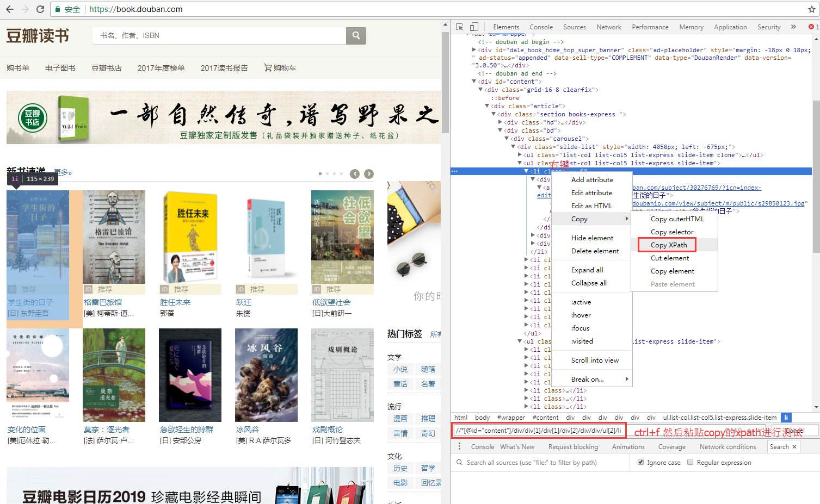
Task: Collapse the div id="content" node
Action: tap(474, 82)
